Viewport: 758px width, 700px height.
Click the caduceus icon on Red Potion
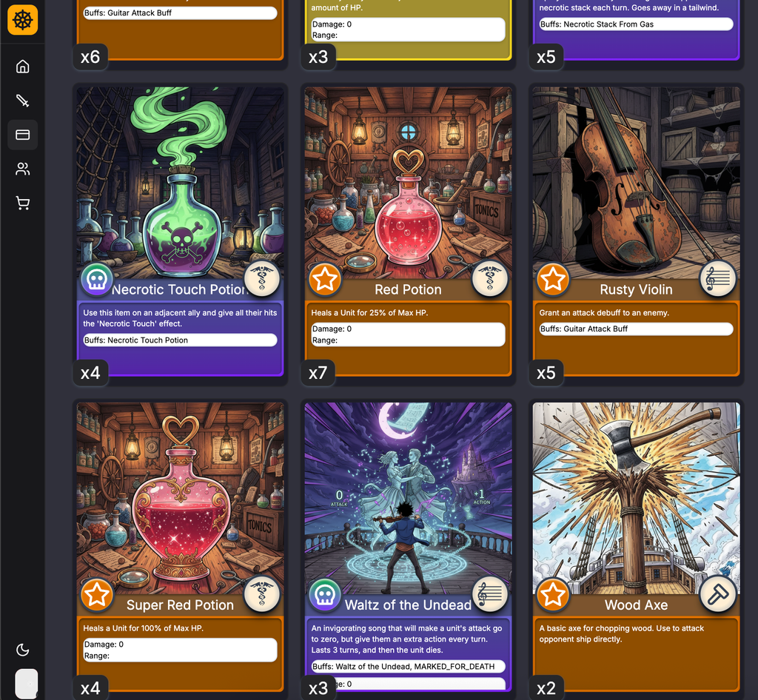(x=490, y=279)
